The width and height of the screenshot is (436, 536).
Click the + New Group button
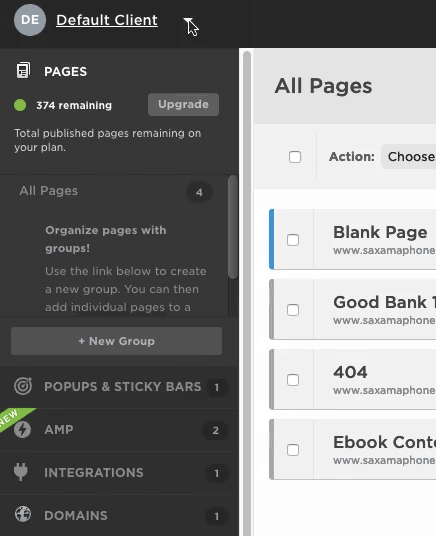point(117,341)
